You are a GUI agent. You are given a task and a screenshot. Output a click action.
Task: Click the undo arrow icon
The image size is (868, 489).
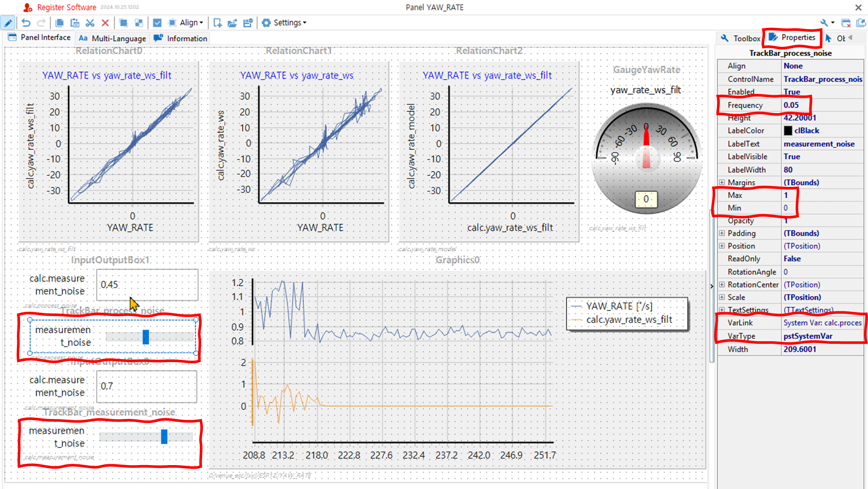(26, 23)
